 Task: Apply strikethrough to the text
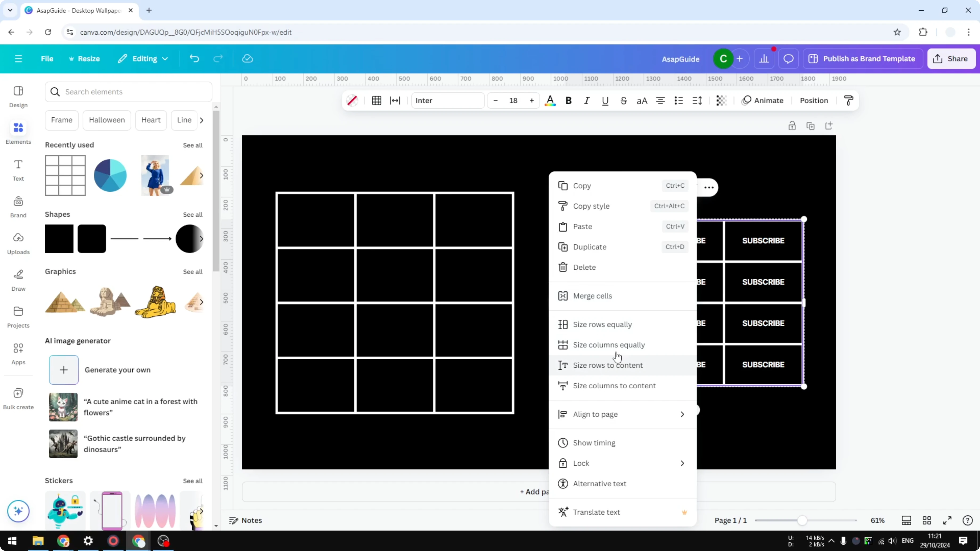[x=623, y=100]
